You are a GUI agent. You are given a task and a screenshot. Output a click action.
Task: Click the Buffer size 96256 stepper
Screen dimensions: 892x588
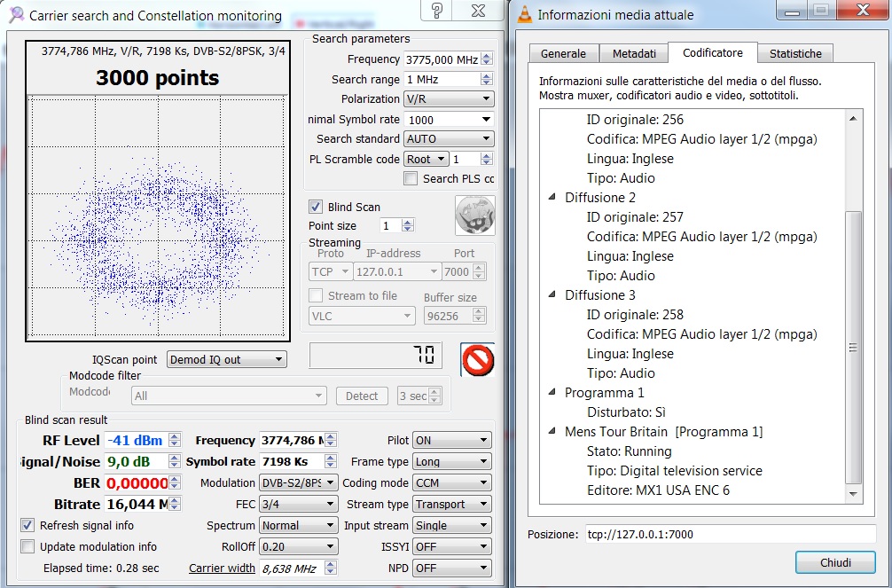click(479, 316)
